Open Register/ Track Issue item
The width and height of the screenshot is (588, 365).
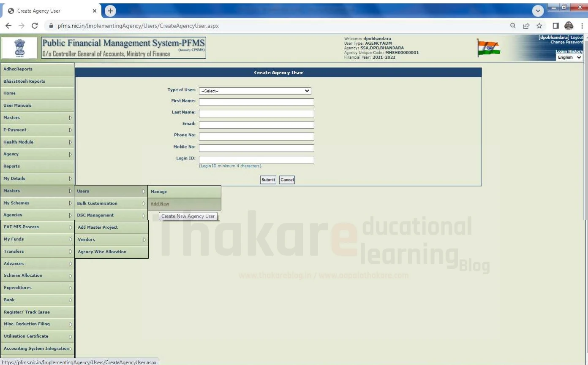(37, 312)
